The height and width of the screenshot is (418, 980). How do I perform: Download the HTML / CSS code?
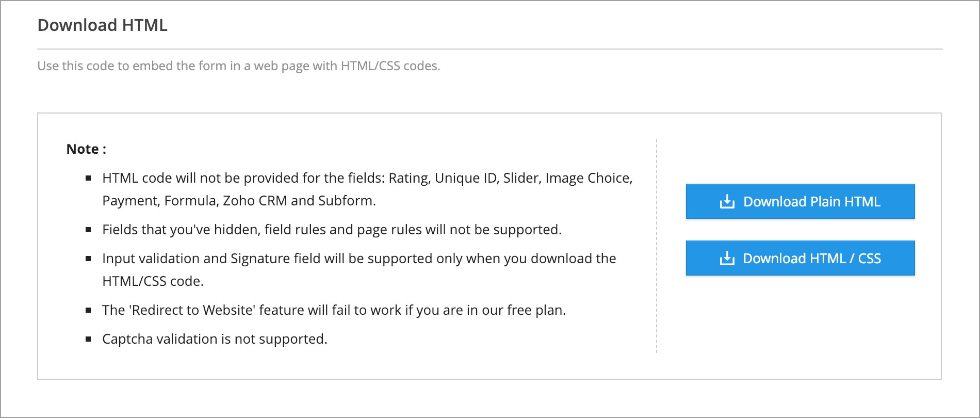click(x=800, y=258)
